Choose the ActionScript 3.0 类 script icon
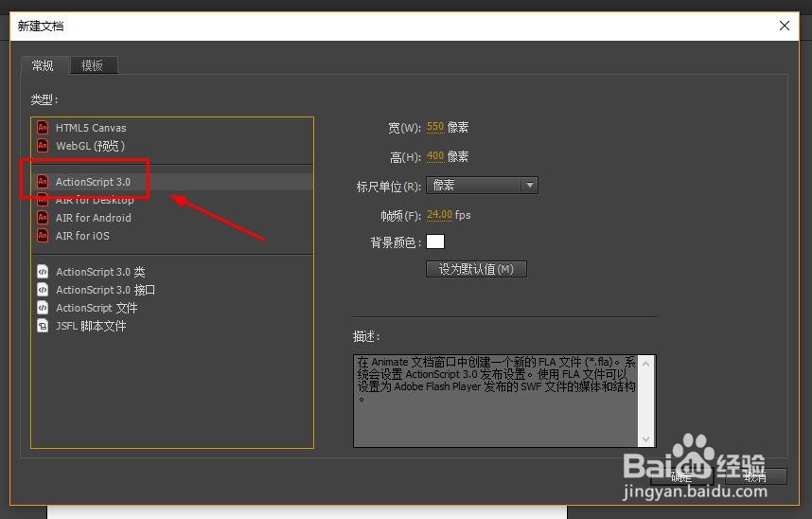 coord(43,271)
